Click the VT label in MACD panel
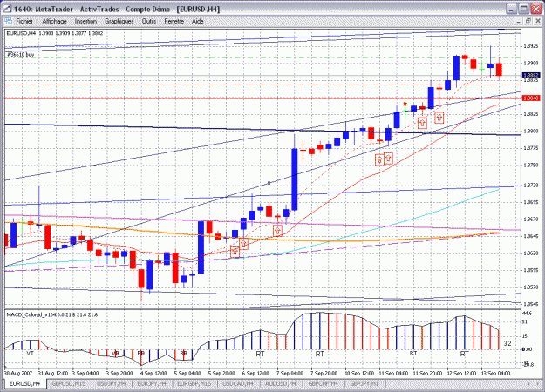 click(30, 353)
